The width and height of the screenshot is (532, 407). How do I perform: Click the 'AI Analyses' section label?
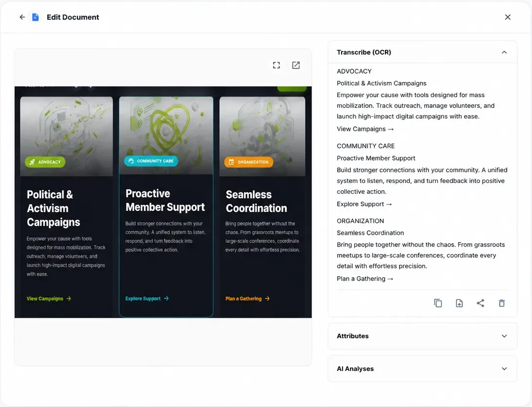click(x=355, y=368)
